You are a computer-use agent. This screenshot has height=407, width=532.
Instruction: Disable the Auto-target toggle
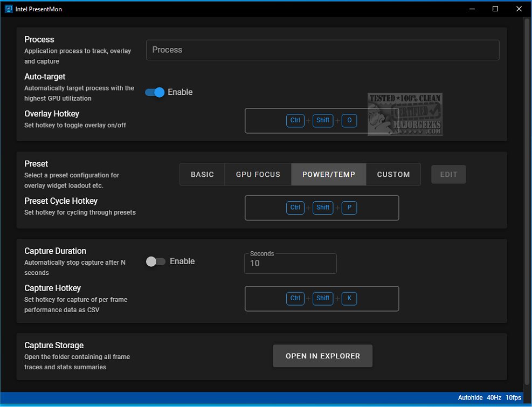click(155, 92)
